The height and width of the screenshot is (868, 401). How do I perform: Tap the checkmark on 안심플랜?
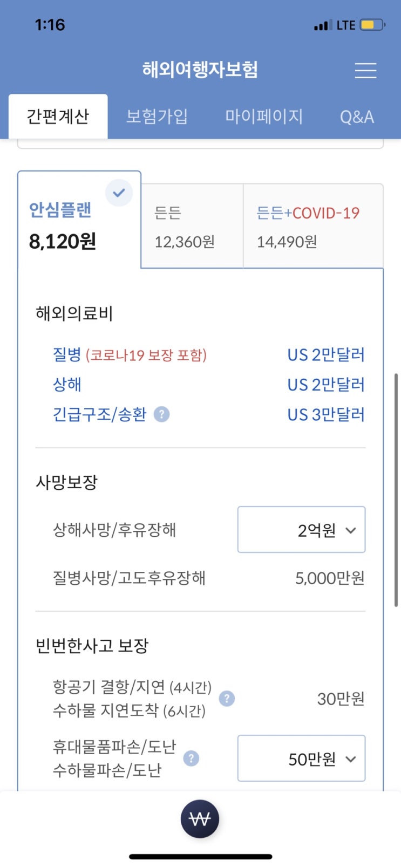[119, 193]
